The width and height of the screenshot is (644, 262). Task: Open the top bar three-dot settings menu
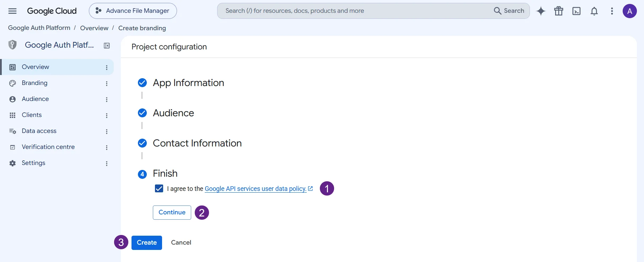(x=612, y=11)
